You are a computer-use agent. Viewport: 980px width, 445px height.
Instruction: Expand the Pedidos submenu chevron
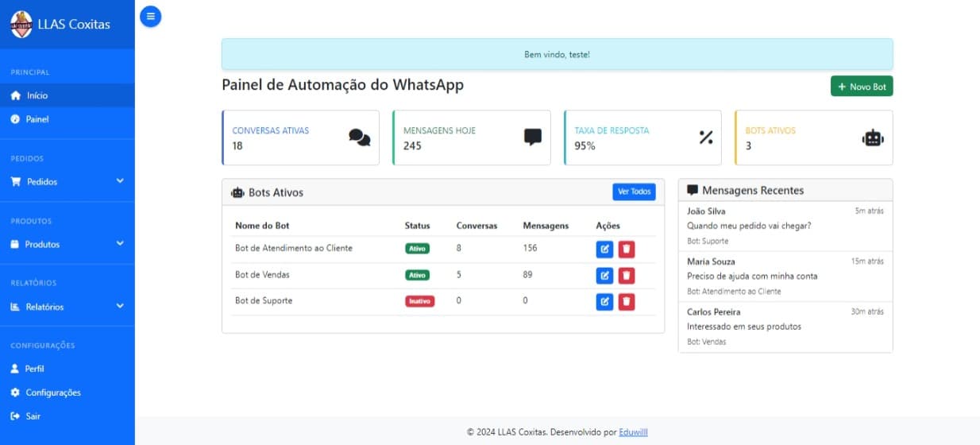pyautogui.click(x=120, y=181)
